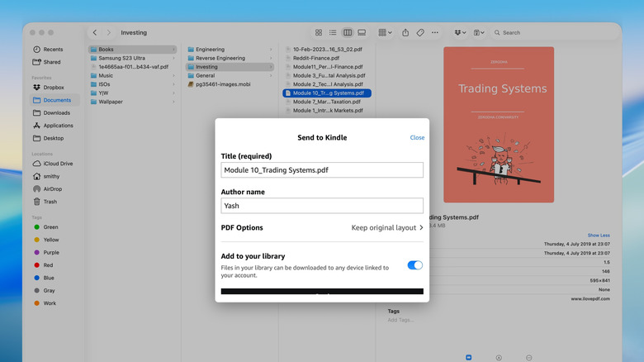The width and height of the screenshot is (644, 362).
Task: Select Downloads in the sidebar
Action: 56,112
